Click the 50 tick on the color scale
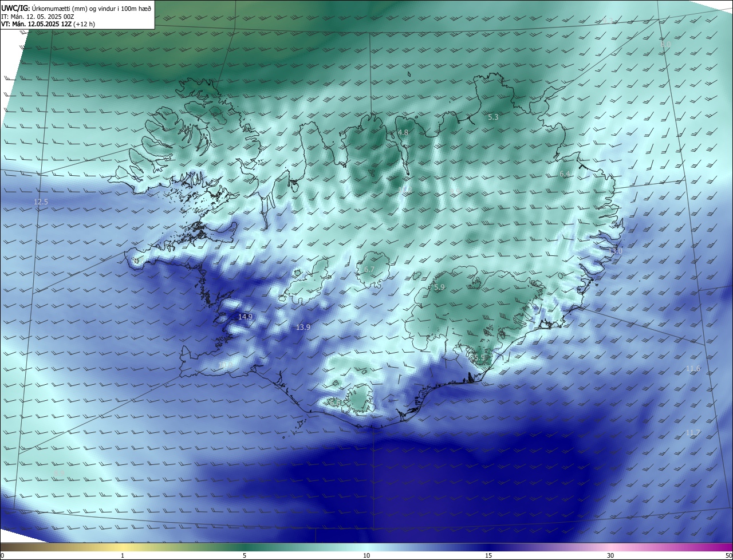 pyautogui.click(x=728, y=555)
